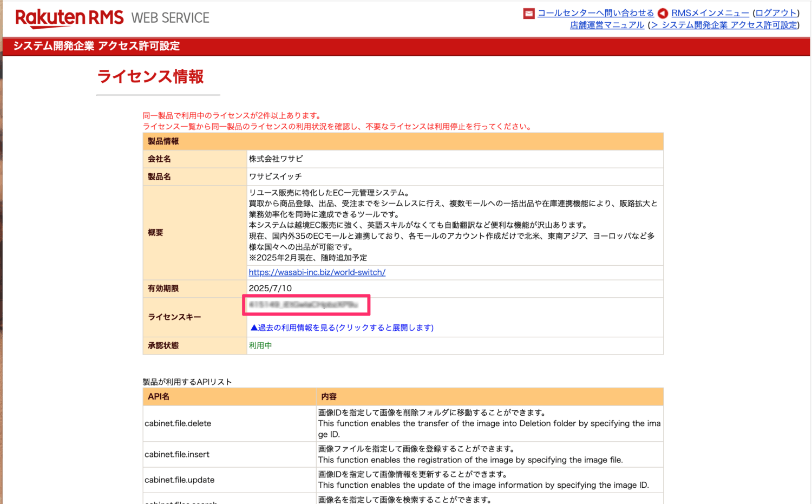Click the Rakuten RMS logo

tap(69, 18)
